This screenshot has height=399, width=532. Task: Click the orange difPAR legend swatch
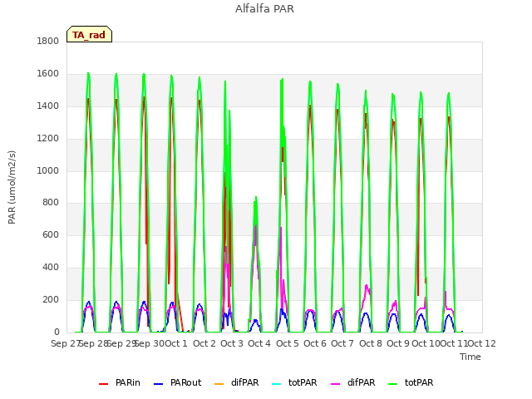(219, 384)
